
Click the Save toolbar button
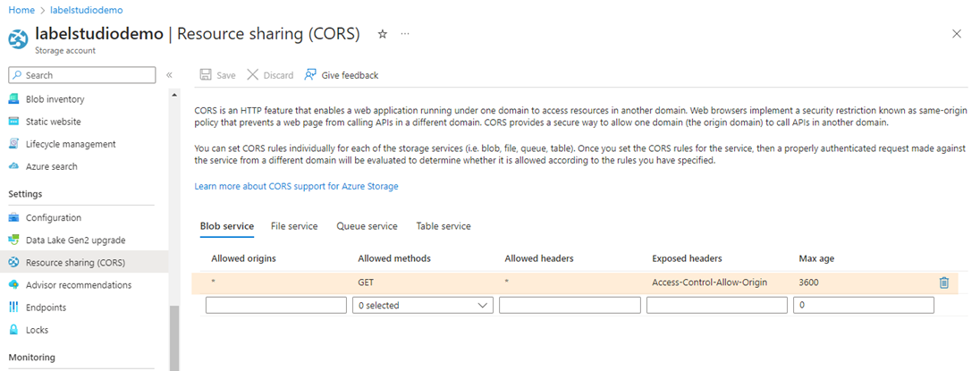(x=217, y=75)
